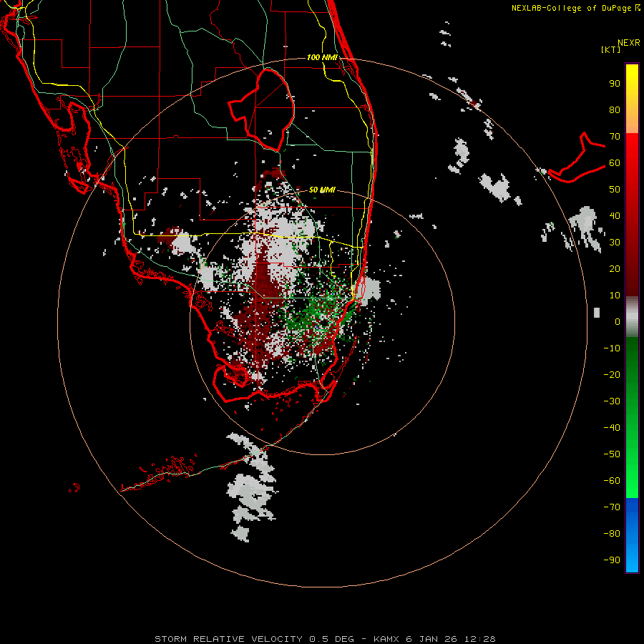Image resolution: width=644 pixels, height=644 pixels.
Task: Click the -60 scale value
Action: pyautogui.click(x=612, y=481)
